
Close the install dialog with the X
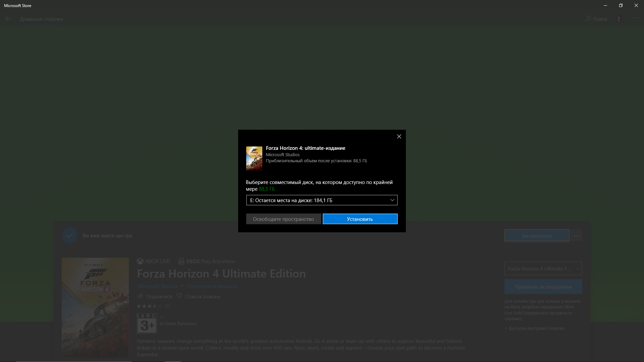[399, 136]
